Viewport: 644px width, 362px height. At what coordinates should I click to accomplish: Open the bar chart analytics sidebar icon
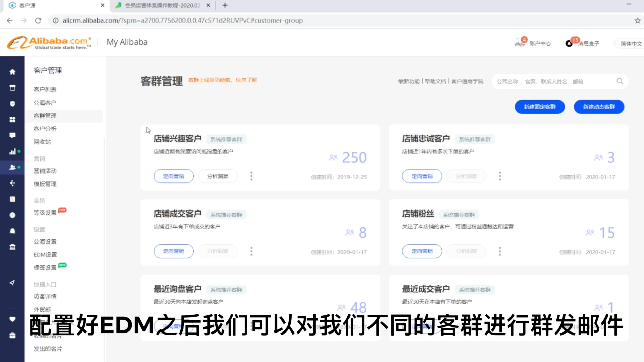12,152
